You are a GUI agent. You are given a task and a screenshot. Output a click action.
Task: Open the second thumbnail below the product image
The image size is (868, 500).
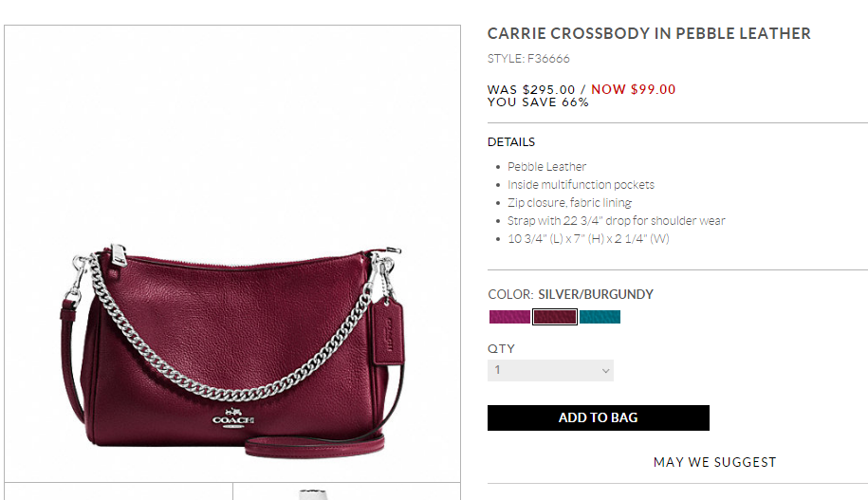click(x=346, y=492)
